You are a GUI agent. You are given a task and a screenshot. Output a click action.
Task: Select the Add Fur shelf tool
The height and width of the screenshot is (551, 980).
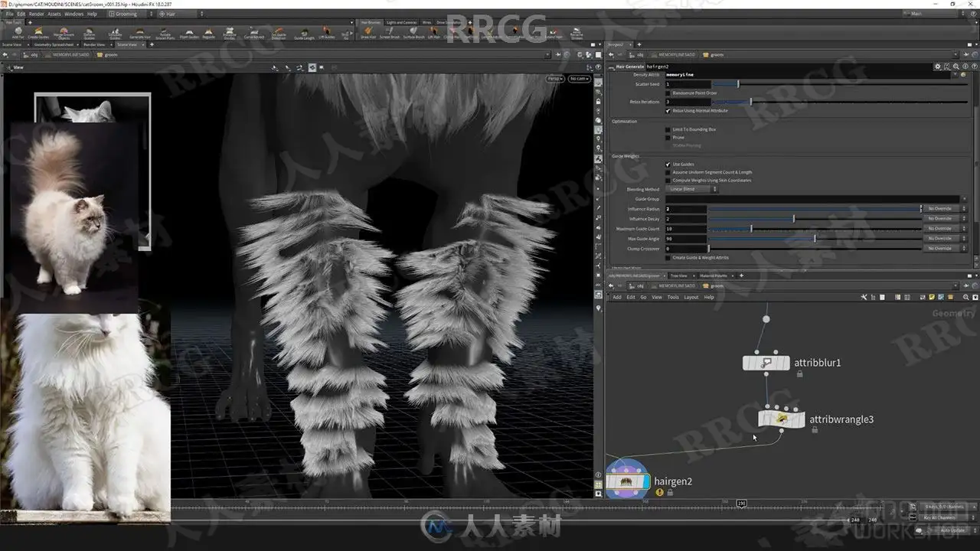pos(18,33)
